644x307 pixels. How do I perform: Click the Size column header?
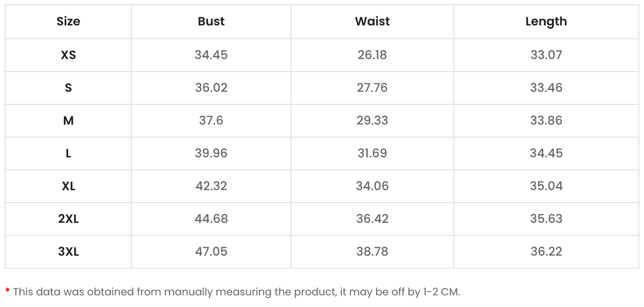pos(68,21)
